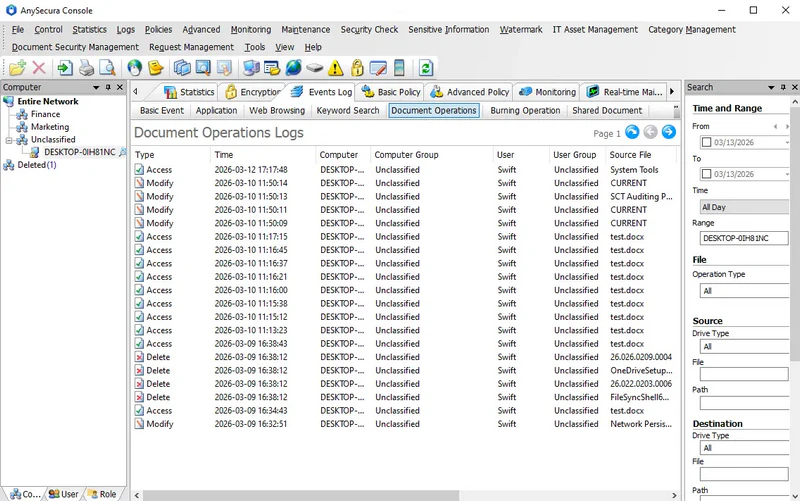Click the pin icon in Search panel header

[783, 87]
